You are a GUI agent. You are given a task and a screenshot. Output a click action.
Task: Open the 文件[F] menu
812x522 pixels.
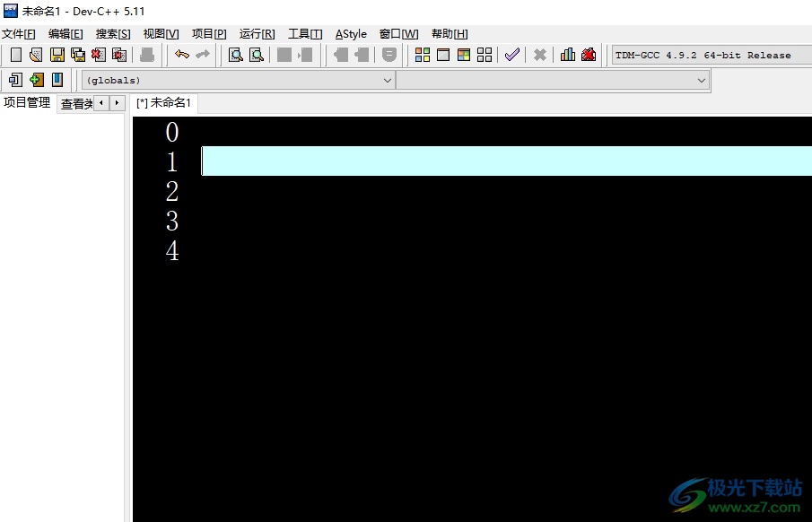pyautogui.click(x=19, y=34)
